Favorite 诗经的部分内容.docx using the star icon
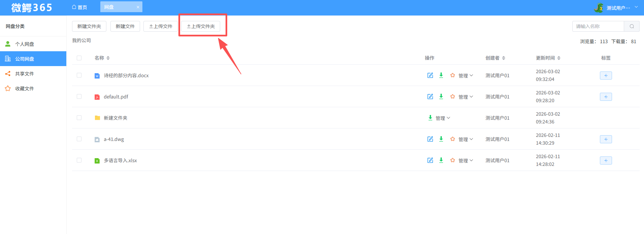The width and height of the screenshot is (644, 234). pyautogui.click(x=452, y=75)
